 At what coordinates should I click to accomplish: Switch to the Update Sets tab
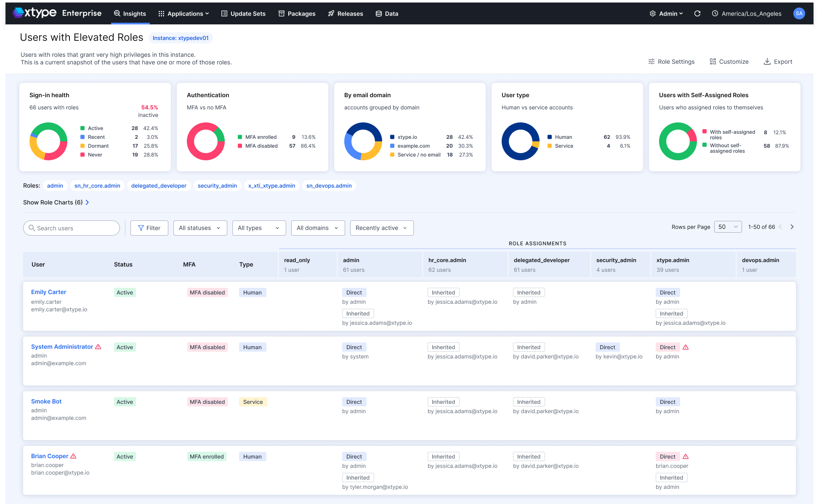pos(243,13)
